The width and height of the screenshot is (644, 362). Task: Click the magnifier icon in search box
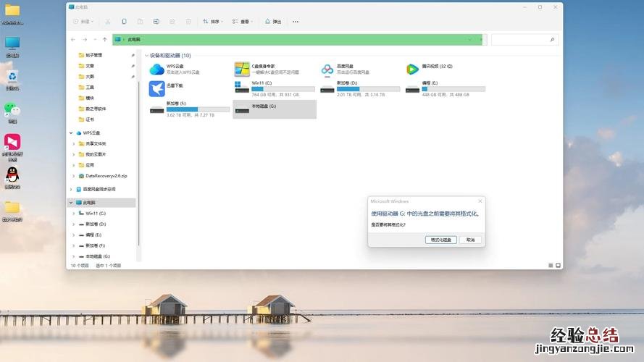[552, 39]
